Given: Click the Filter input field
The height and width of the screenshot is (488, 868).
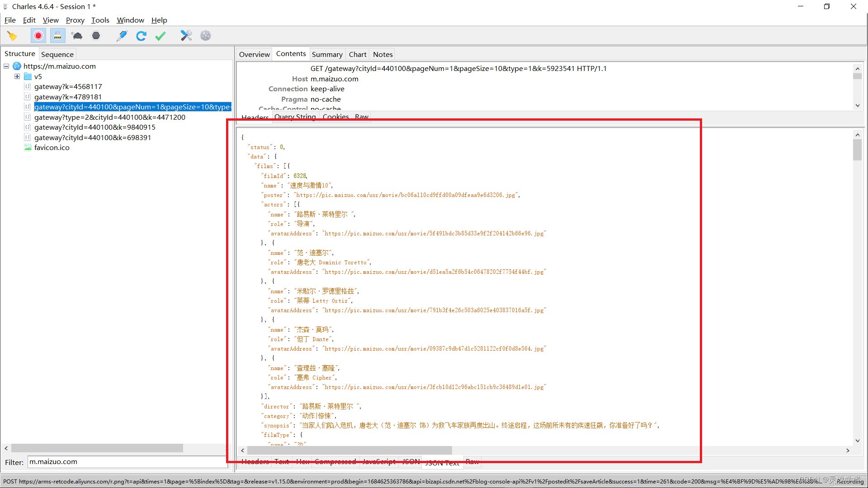Looking at the screenshot, I should click(127, 462).
